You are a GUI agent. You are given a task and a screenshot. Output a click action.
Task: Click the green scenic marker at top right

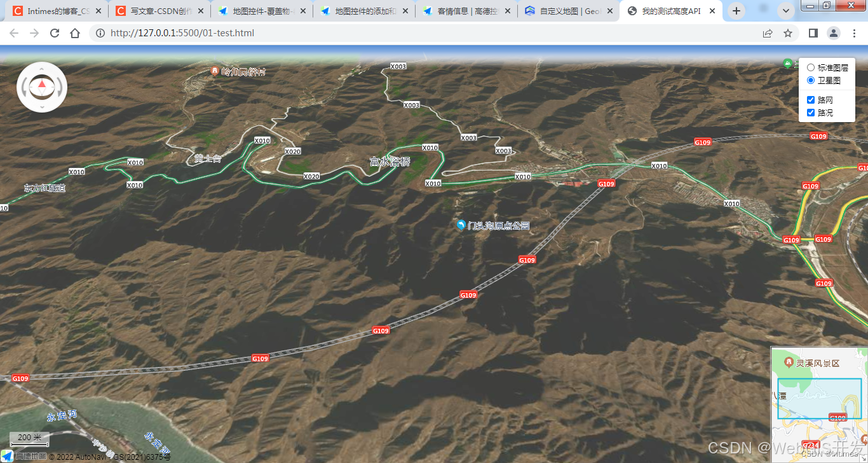[x=788, y=63]
